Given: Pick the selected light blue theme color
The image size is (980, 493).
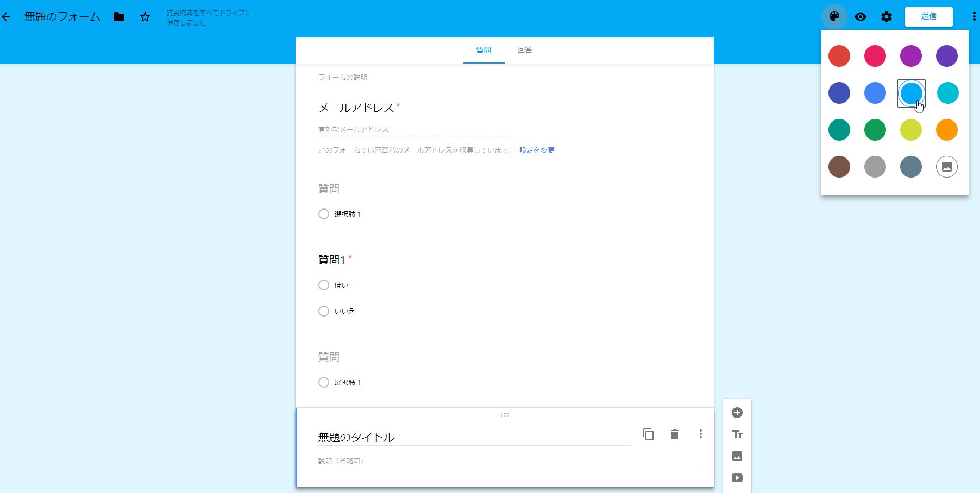Looking at the screenshot, I should point(911,93).
